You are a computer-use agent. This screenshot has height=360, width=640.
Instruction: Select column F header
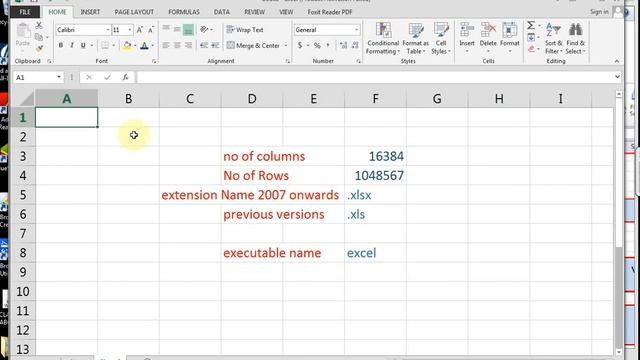(x=375, y=98)
